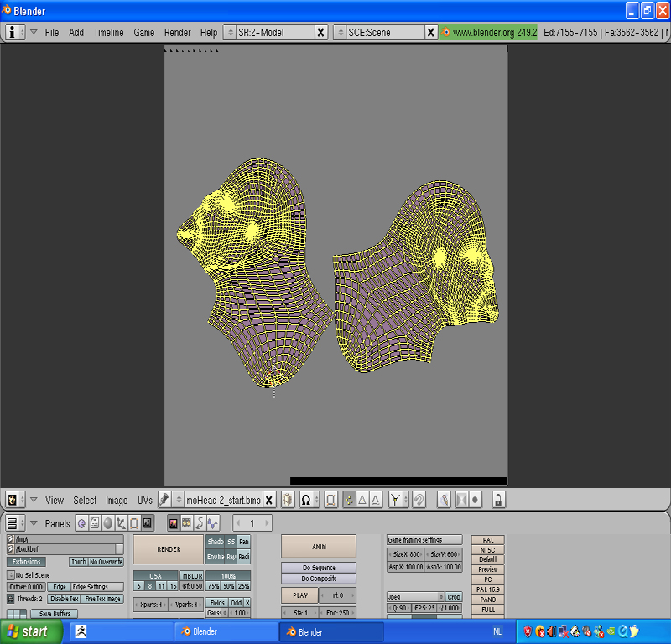Open the Jpeg file format dropdown
Viewport: 671px width, 644px height.
pyautogui.click(x=415, y=596)
